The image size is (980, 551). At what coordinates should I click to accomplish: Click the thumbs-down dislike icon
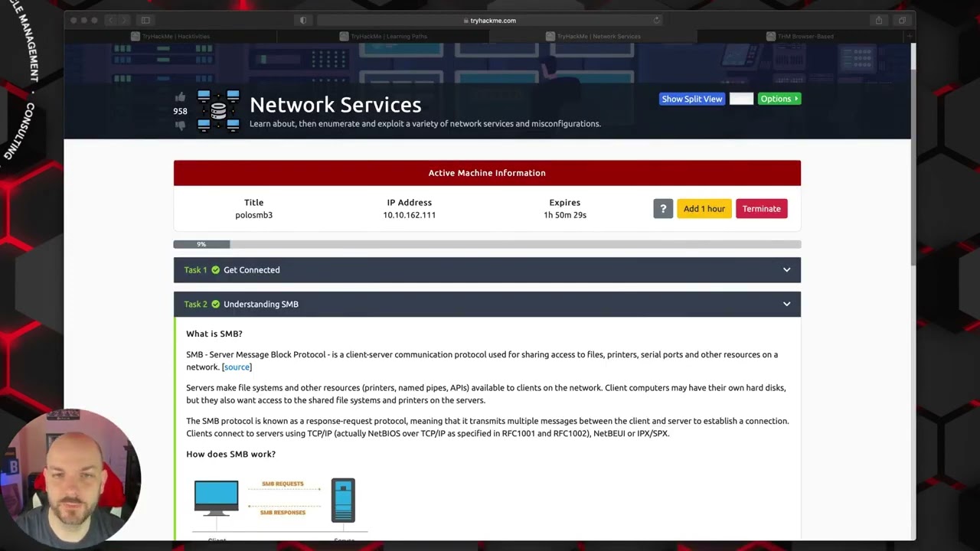180,125
